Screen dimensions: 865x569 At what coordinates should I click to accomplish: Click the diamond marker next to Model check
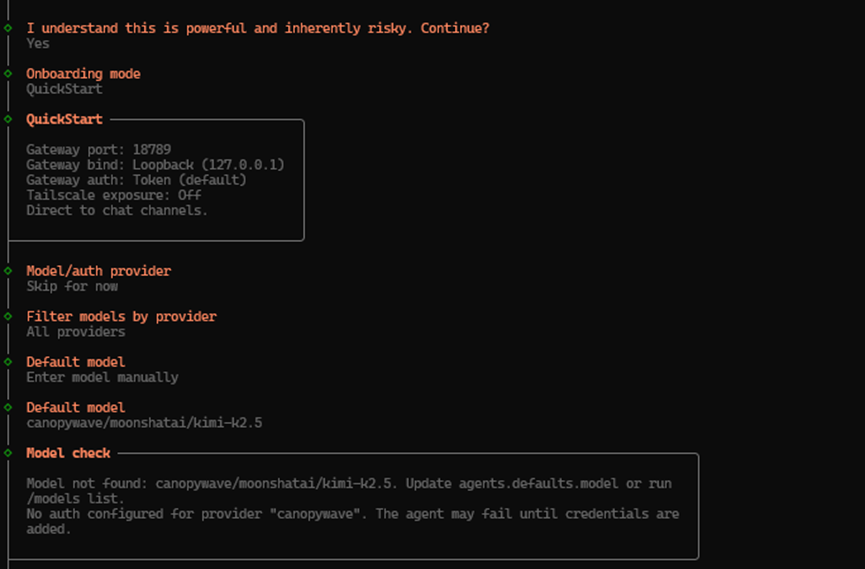[8, 453]
